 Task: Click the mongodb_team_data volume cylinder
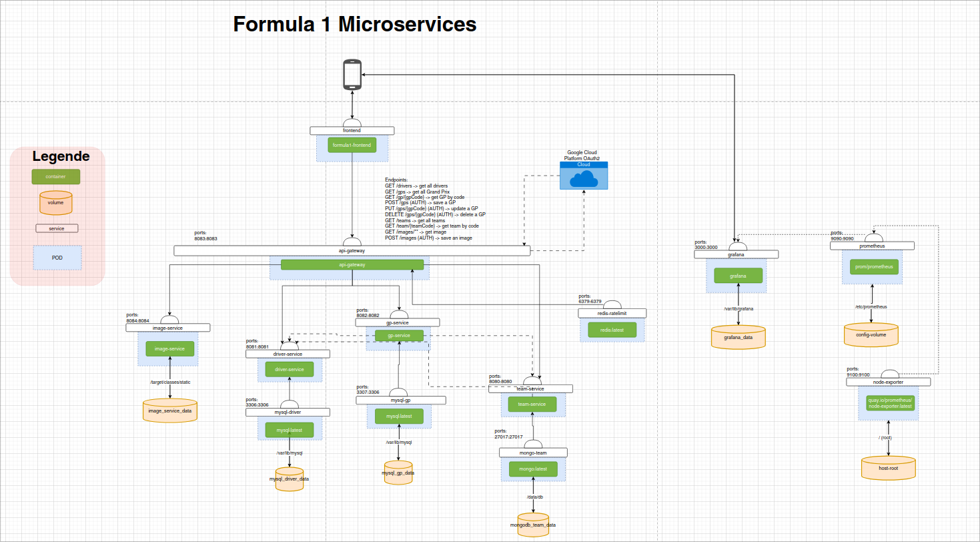[532, 525]
